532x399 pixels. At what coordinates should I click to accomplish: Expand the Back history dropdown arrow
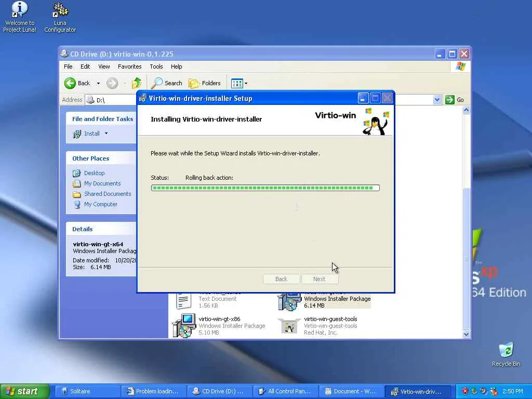pyautogui.click(x=98, y=83)
